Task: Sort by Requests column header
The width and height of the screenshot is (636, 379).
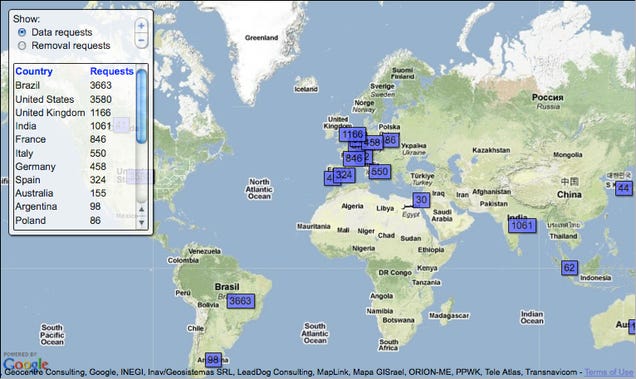Action: pyautogui.click(x=112, y=71)
